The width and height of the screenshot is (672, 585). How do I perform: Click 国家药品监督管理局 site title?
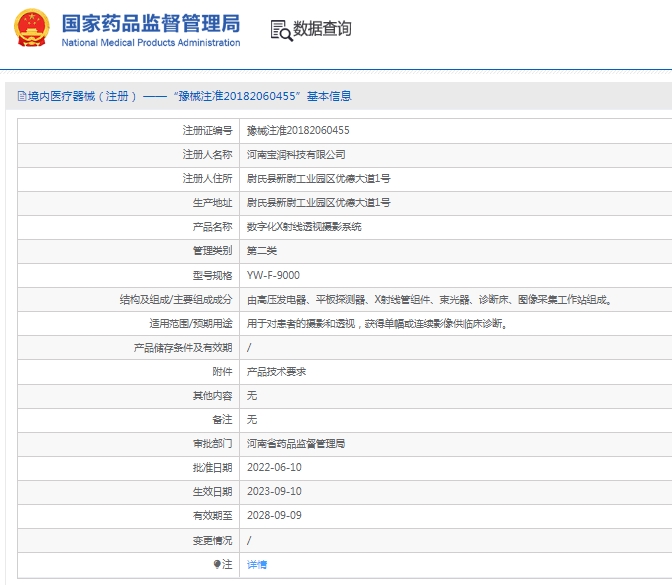coord(150,23)
